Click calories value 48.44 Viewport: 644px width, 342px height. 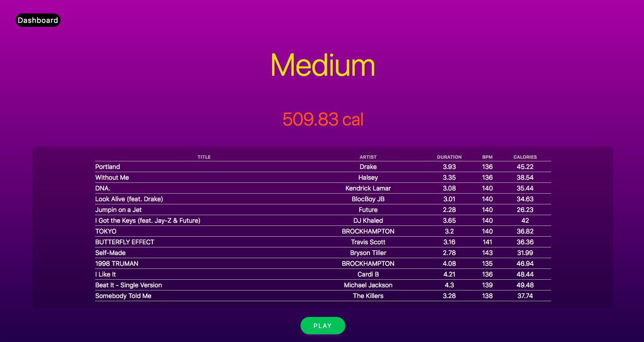click(x=525, y=274)
